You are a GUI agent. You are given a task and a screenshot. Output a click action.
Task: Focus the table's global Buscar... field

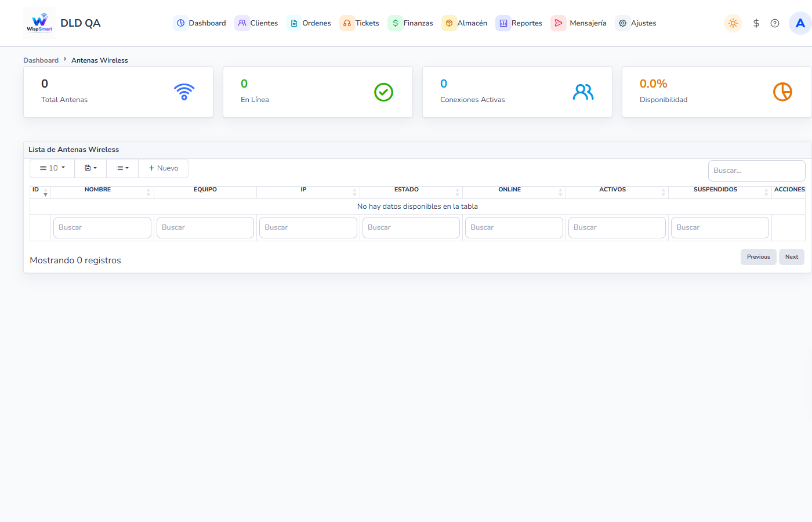[x=756, y=171]
